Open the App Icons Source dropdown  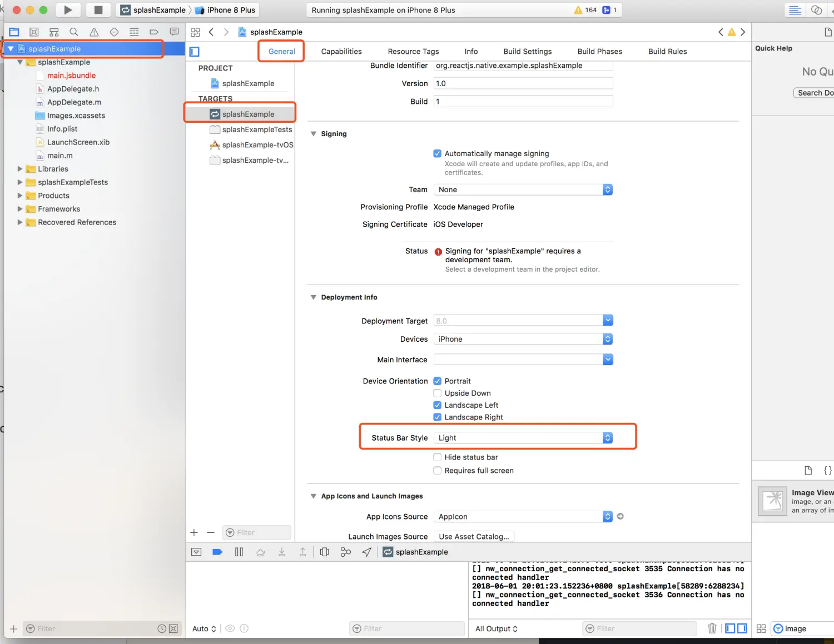pyautogui.click(x=523, y=517)
